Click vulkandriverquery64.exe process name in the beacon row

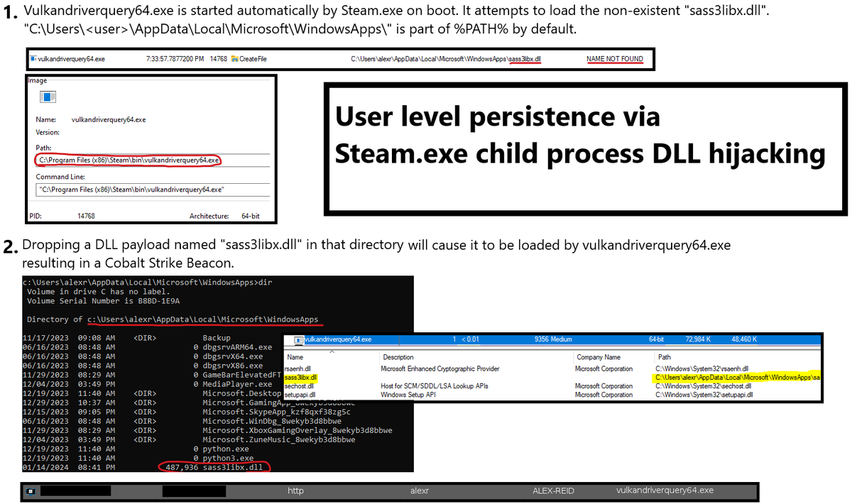click(665, 491)
